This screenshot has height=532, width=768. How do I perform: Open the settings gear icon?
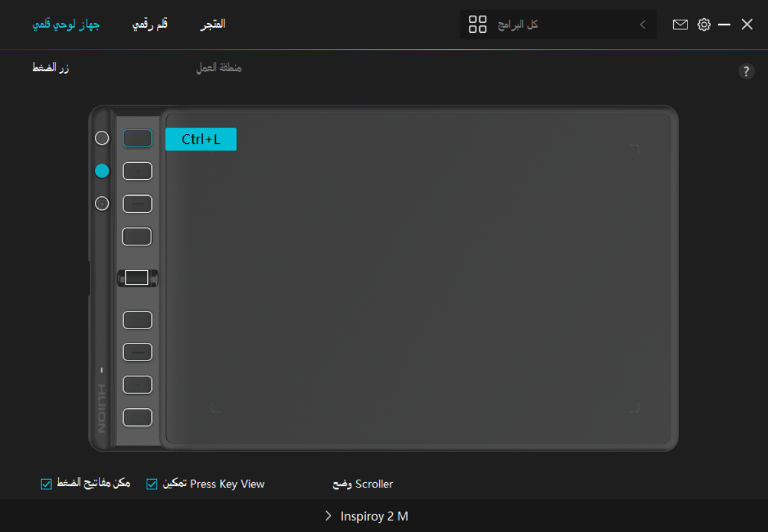click(704, 25)
